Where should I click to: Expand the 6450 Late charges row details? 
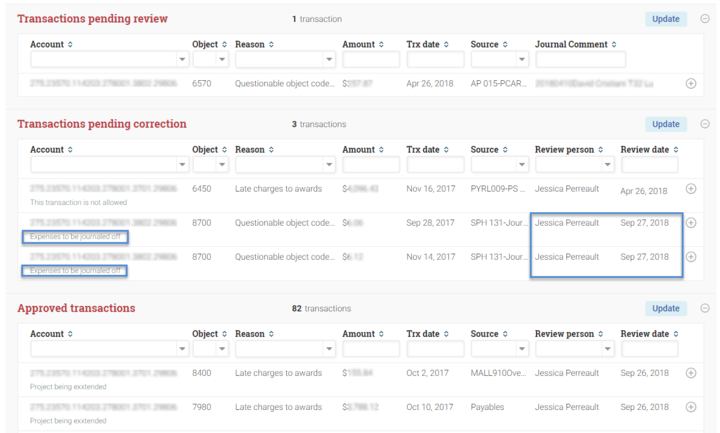pos(691,189)
